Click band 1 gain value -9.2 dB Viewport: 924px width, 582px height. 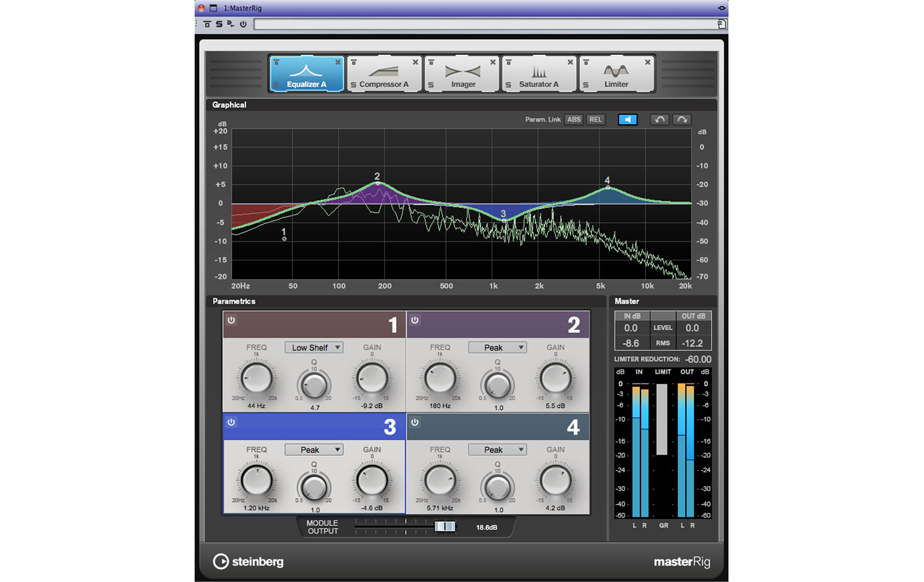coord(372,406)
